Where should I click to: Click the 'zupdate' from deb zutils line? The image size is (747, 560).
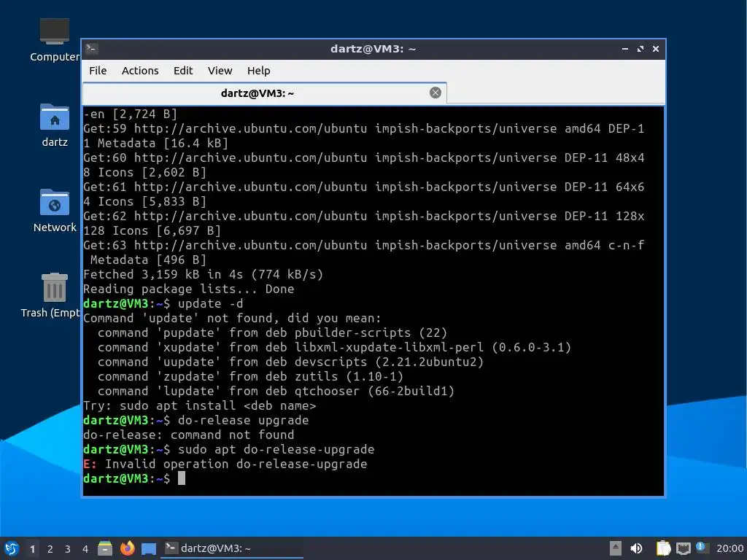tap(250, 377)
